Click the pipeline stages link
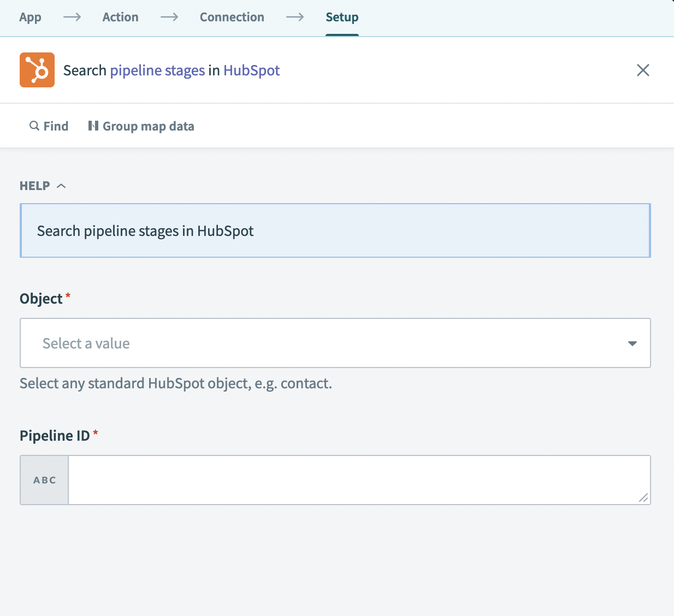The width and height of the screenshot is (674, 616). point(157,70)
